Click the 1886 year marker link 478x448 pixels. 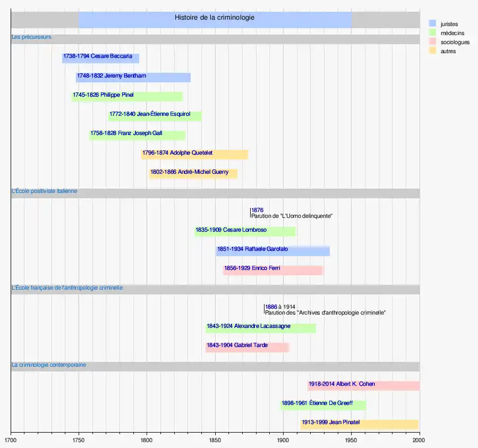[271, 307]
